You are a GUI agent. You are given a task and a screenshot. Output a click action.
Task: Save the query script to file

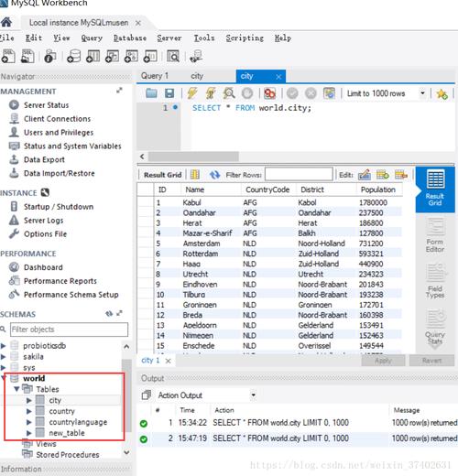(x=169, y=93)
